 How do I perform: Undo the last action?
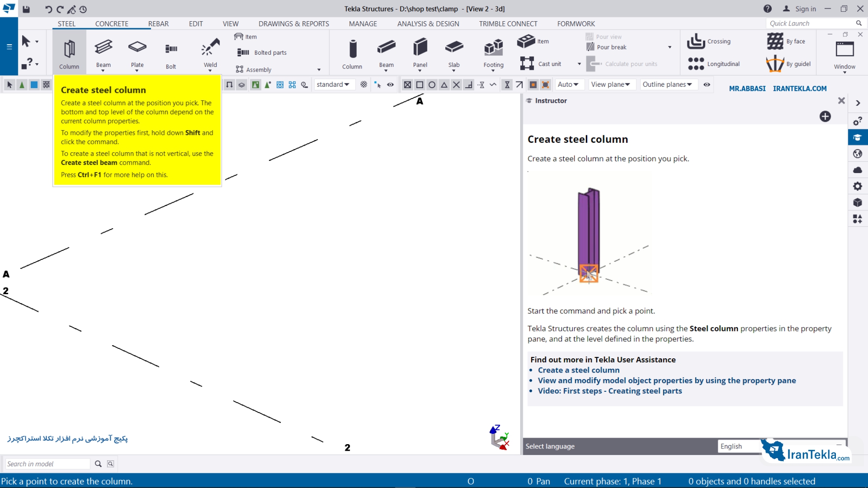click(x=48, y=9)
